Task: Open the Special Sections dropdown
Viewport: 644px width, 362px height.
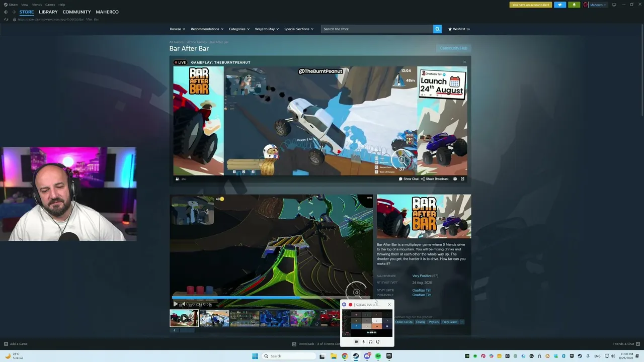Action: point(299,29)
